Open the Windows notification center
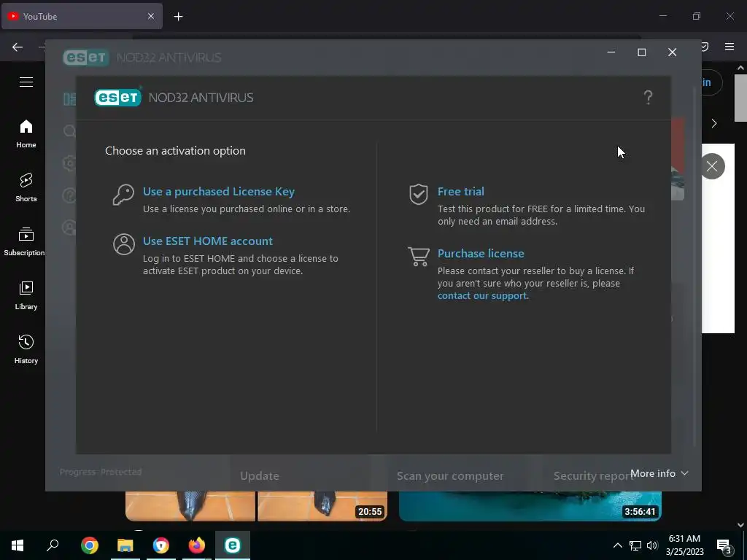 [724, 546]
